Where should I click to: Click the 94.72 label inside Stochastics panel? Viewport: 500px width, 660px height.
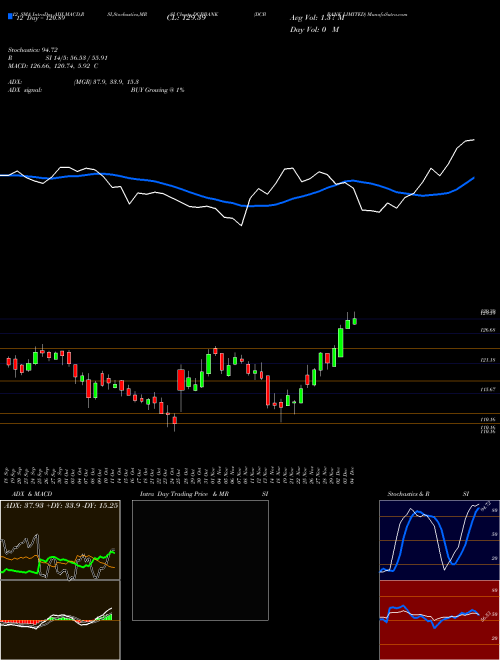click(x=487, y=505)
